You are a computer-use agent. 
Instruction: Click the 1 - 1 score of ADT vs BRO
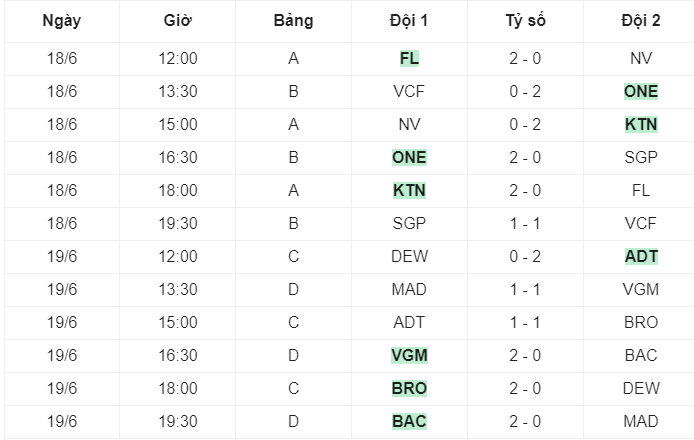tap(525, 322)
